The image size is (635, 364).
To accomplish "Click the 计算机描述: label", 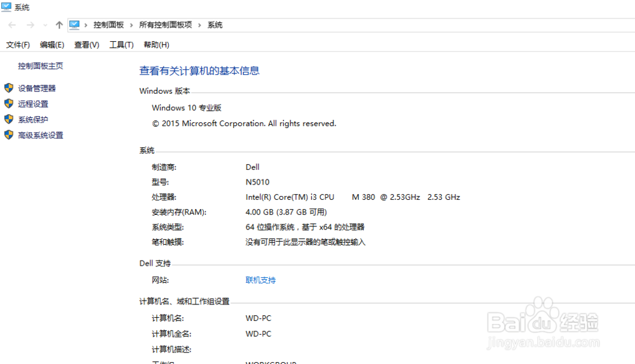I will coord(171,349).
